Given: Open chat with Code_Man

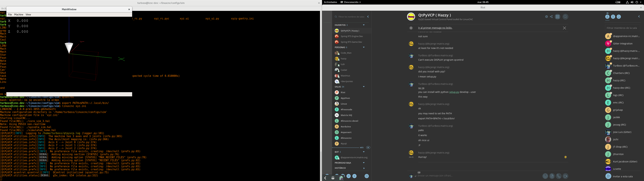Looking at the screenshot, I should tap(352, 53).
